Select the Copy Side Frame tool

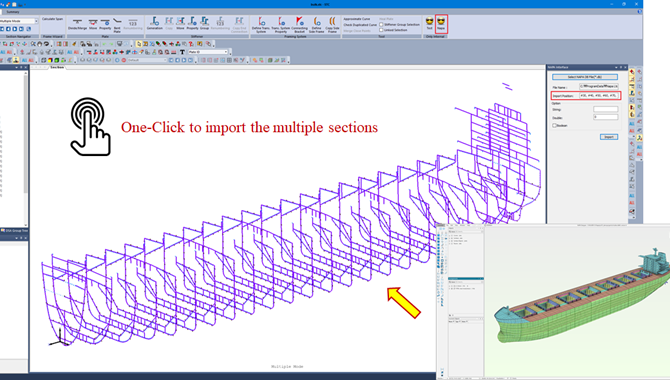pos(332,24)
